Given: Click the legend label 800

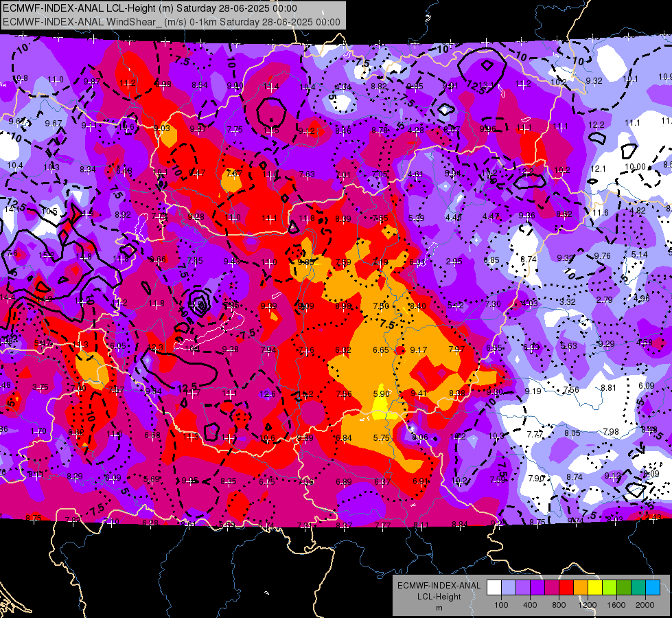Looking at the screenshot, I should pyautogui.click(x=559, y=605).
